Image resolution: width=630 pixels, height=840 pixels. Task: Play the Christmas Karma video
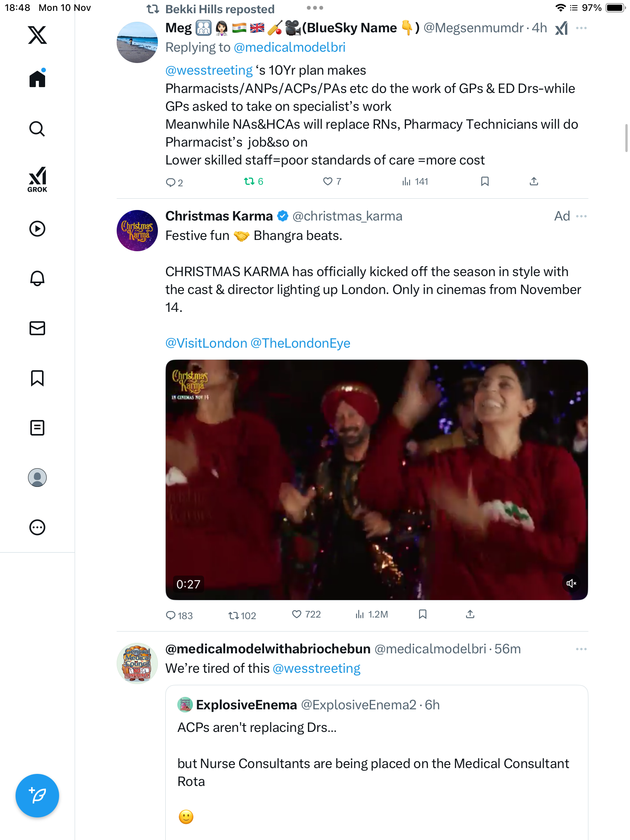coord(376,479)
